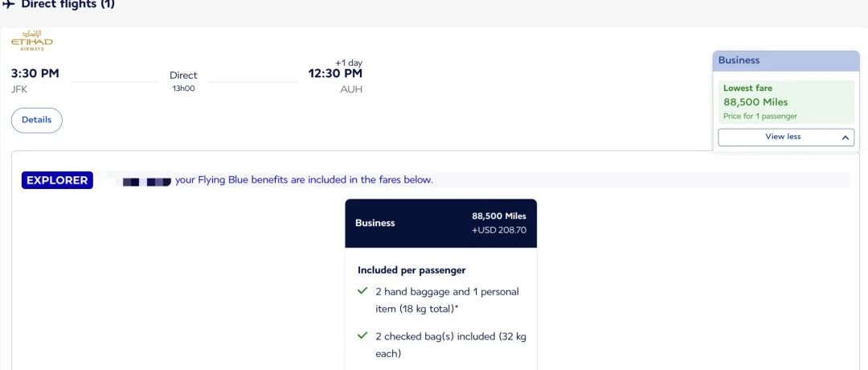Viewport: 868px width, 370px height.
Task: Click the airplane icon beside Direct flights
Action: 9,4
